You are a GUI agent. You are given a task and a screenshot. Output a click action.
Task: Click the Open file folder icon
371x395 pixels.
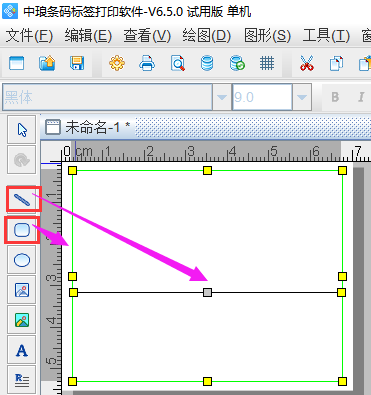47,63
